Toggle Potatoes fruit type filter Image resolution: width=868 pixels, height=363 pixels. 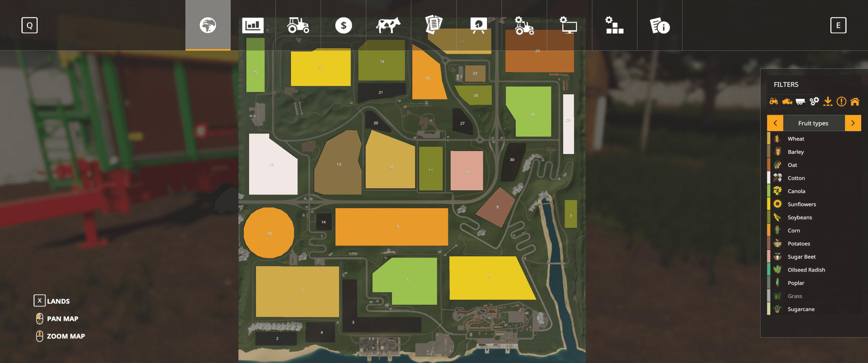tap(814, 243)
